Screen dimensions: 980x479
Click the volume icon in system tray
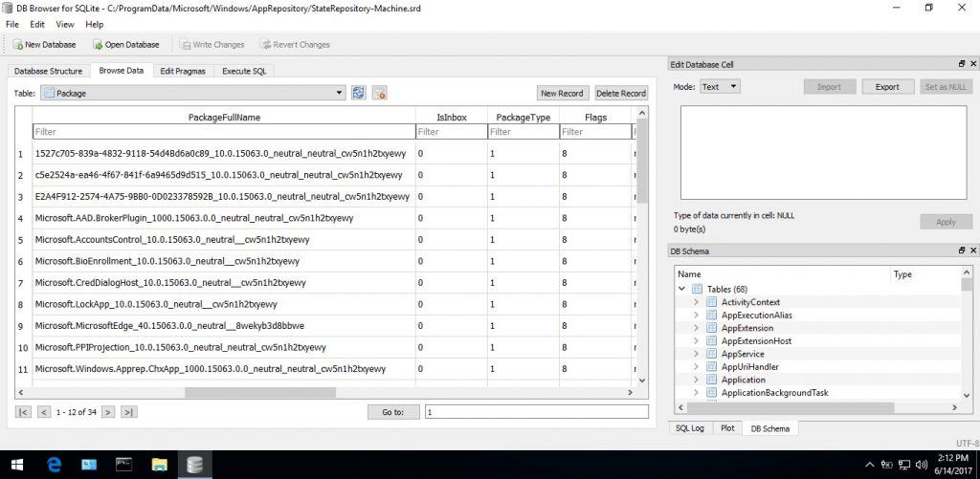click(921, 465)
